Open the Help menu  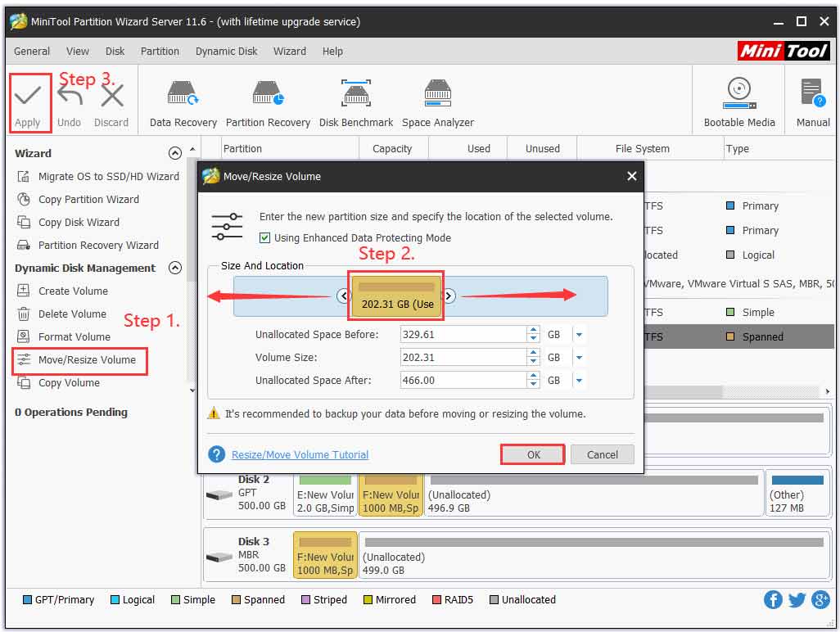point(332,52)
